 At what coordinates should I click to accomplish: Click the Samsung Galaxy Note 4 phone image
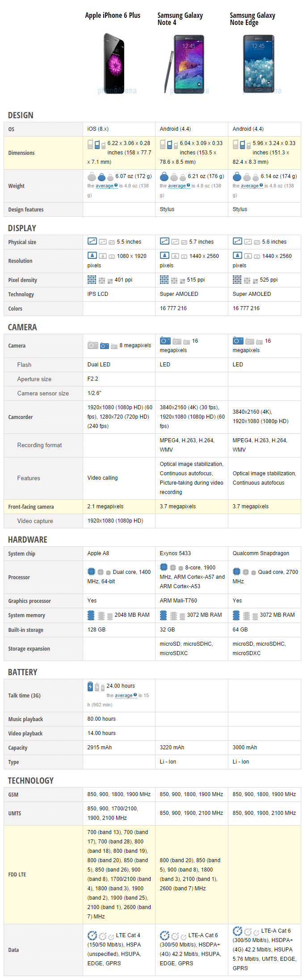186,64
